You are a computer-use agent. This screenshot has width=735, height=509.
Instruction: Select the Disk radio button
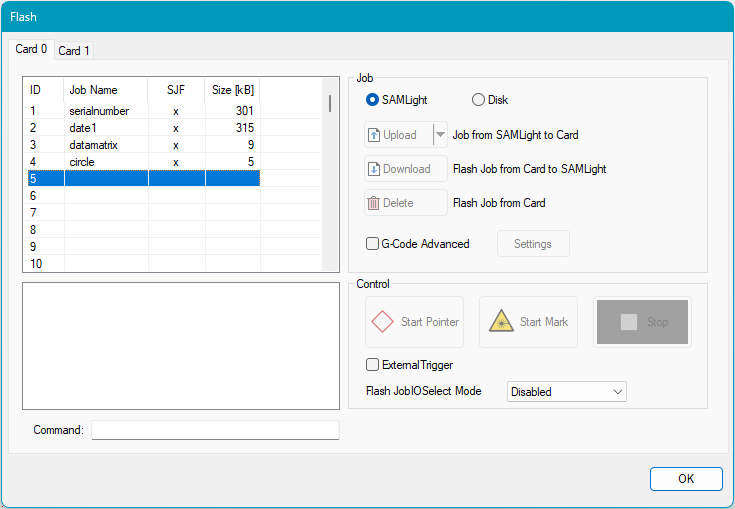point(478,100)
